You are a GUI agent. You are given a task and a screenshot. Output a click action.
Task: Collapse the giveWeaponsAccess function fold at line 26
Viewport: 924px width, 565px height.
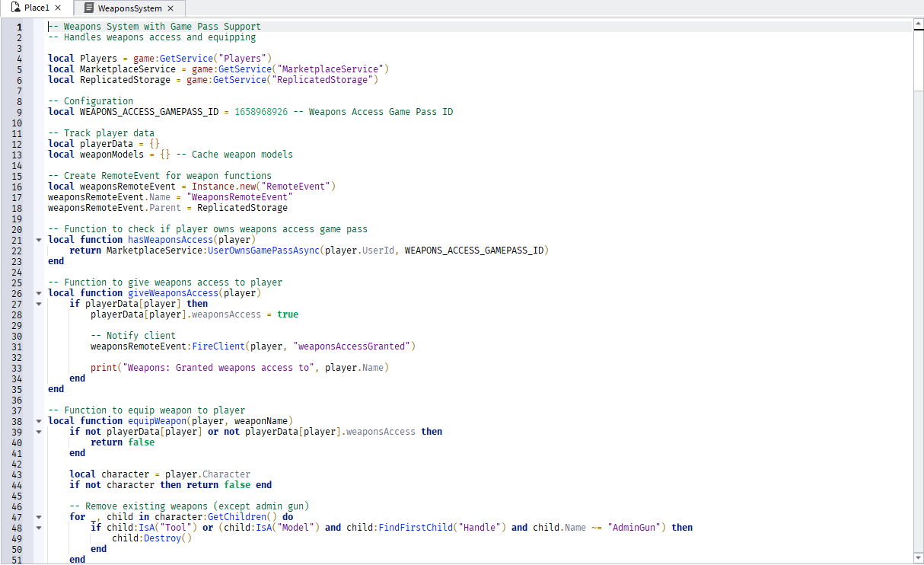click(39, 293)
